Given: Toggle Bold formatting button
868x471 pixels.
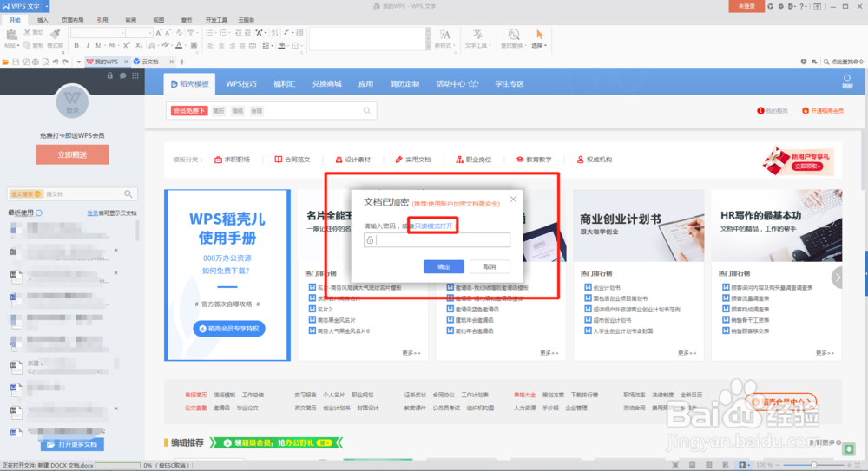Looking at the screenshot, I should click(76, 45).
